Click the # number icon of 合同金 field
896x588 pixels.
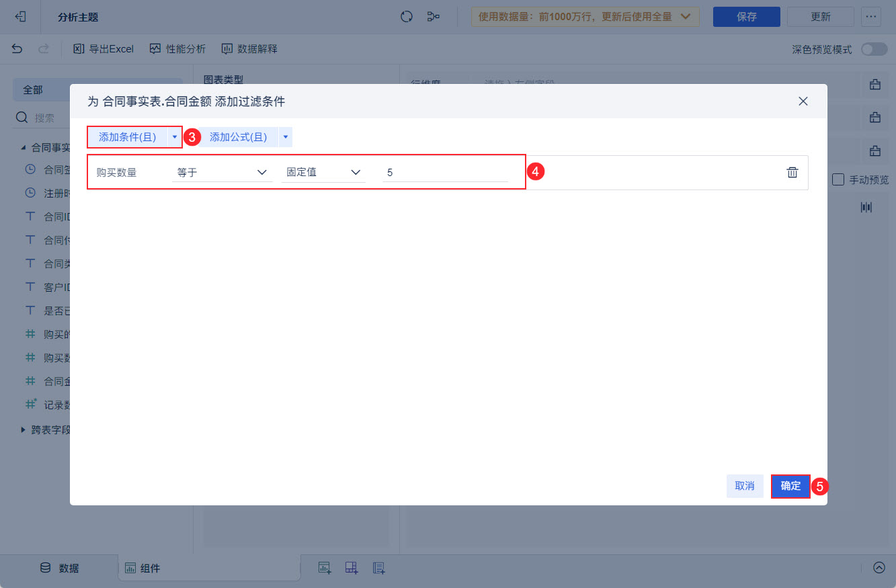point(30,381)
